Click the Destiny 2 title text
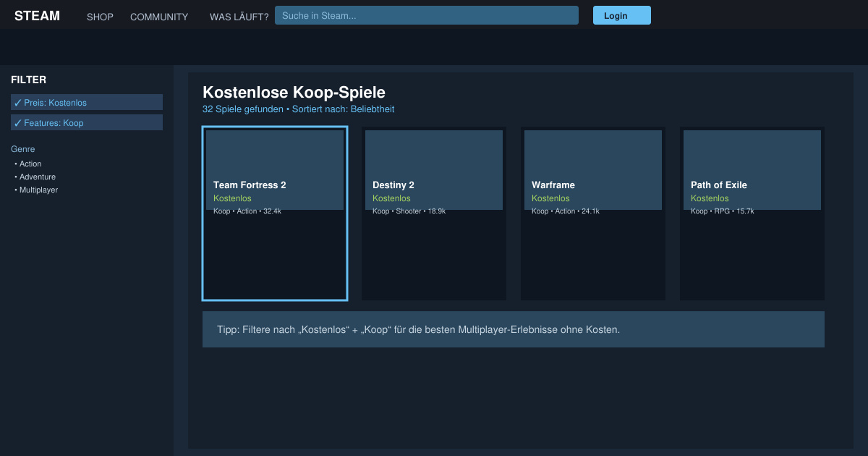The image size is (868, 456). pos(393,185)
